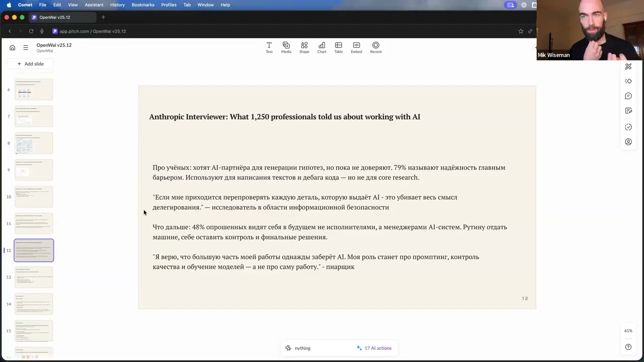Open the Profiles menu
Viewport: 644px width, 362px height.
click(x=169, y=5)
